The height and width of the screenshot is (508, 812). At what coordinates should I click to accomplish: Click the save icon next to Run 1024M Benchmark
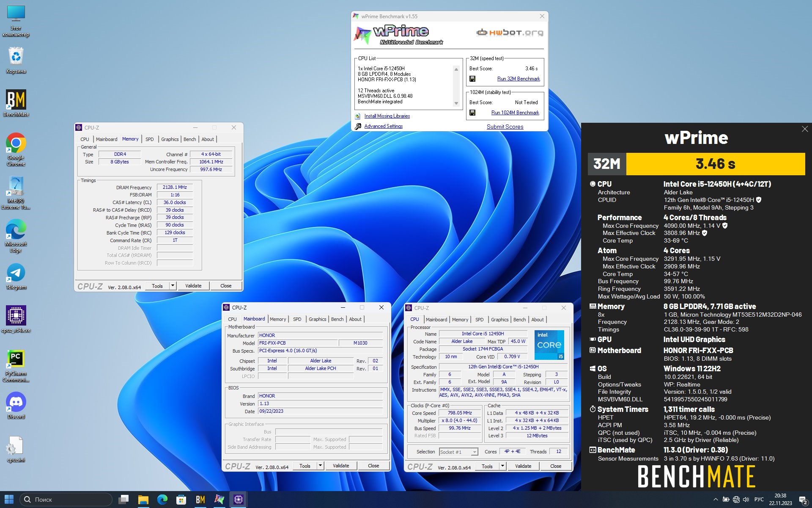coord(472,113)
